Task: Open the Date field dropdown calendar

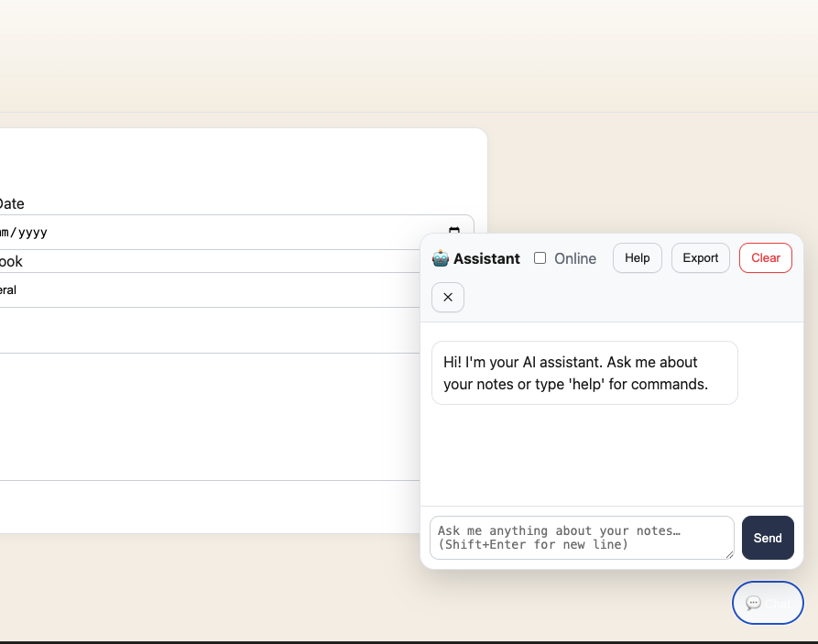Action: point(454,231)
